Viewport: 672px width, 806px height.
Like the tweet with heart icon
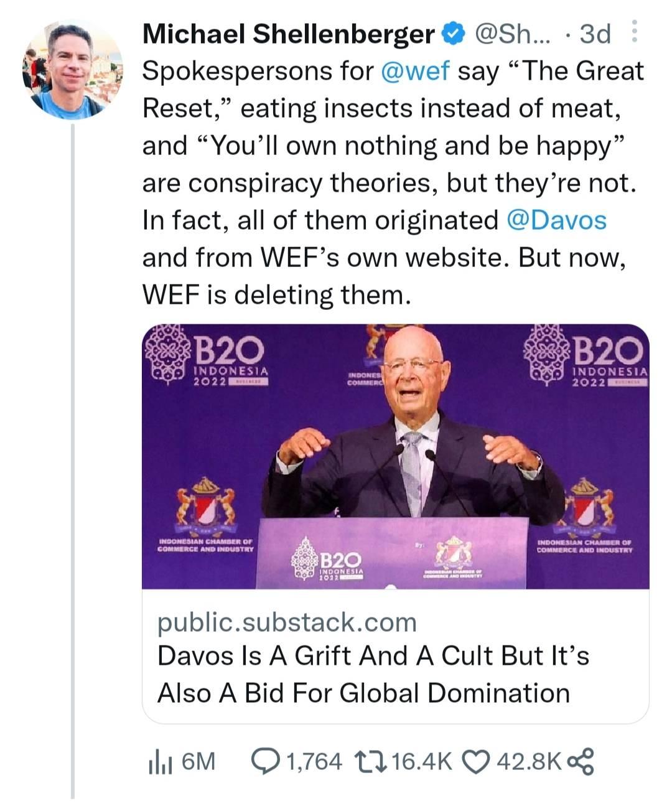point(478,761)
